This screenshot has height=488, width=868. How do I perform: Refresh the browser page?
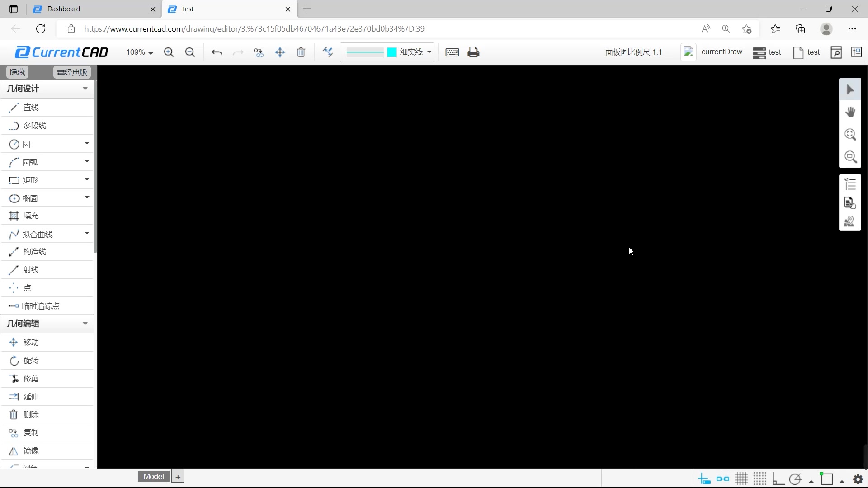point(41,29)
